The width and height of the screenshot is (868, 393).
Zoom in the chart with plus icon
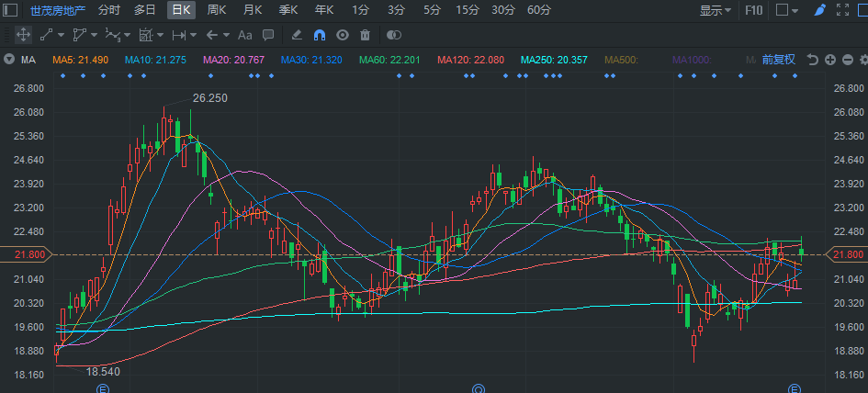(x=829, y=60)
